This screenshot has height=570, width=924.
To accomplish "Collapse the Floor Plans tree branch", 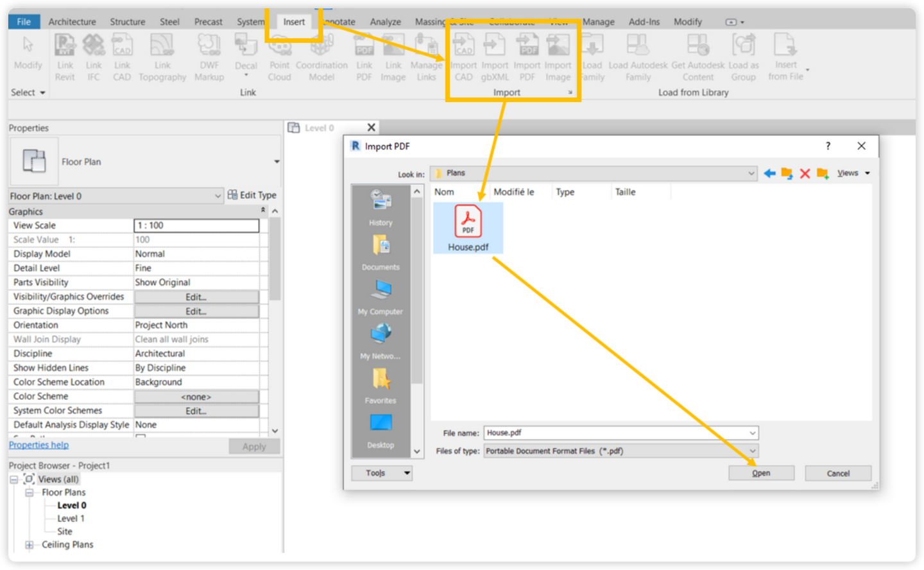I will coord(28,492).
